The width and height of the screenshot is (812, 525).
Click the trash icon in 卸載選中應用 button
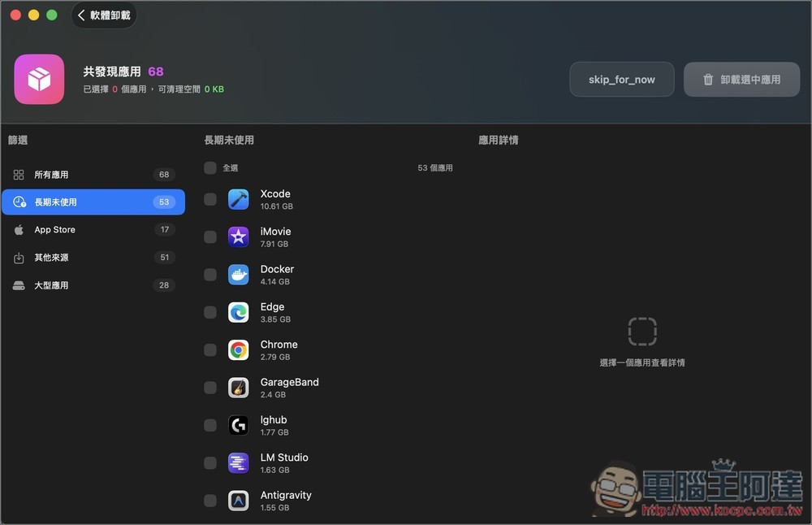pos(708,80)
